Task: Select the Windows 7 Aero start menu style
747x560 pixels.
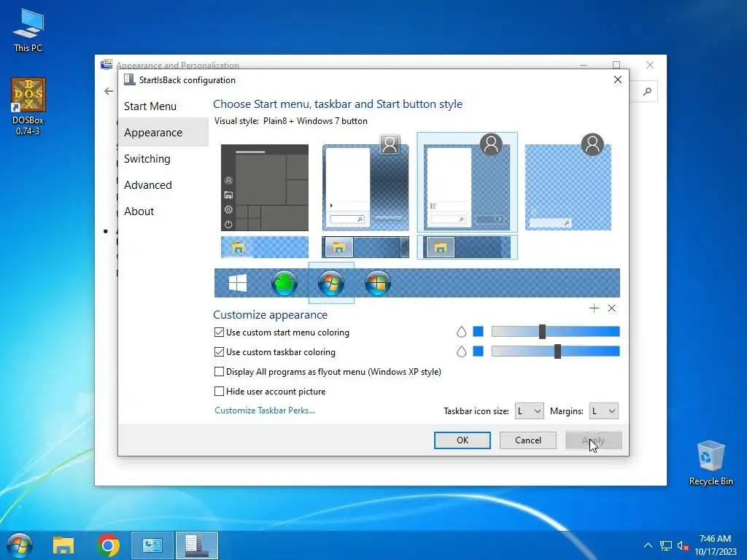Action: (365, 183)
